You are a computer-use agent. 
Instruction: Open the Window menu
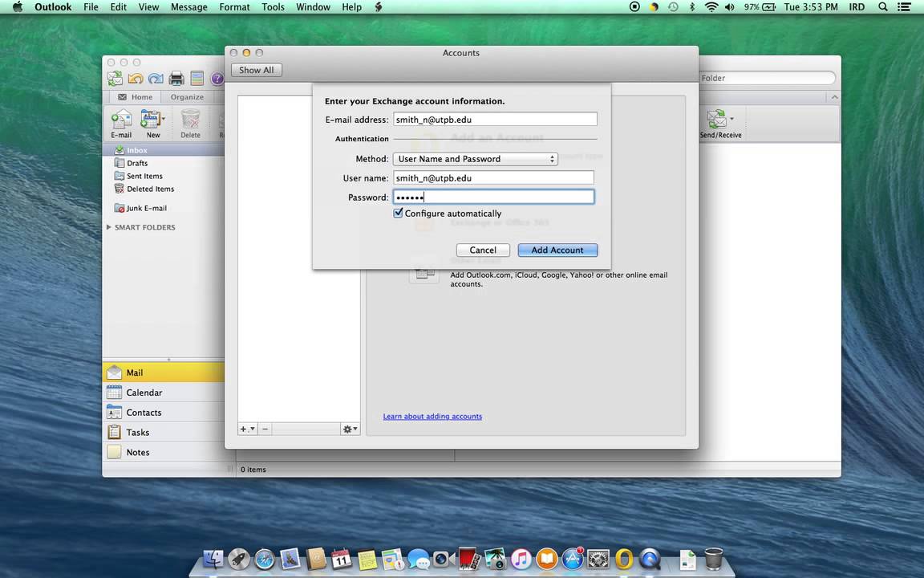[x=313, y=7]
